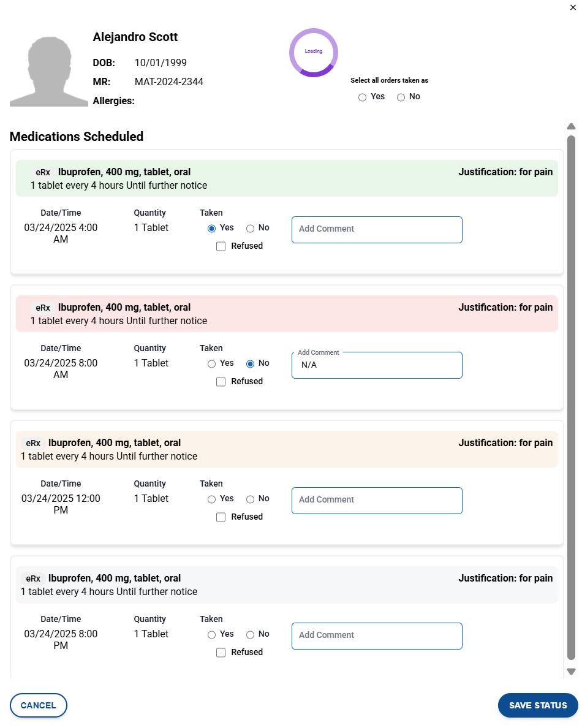582x728 pixels.
Task: Click the scrollbar up arrow
Action: [x=571, y=126]
